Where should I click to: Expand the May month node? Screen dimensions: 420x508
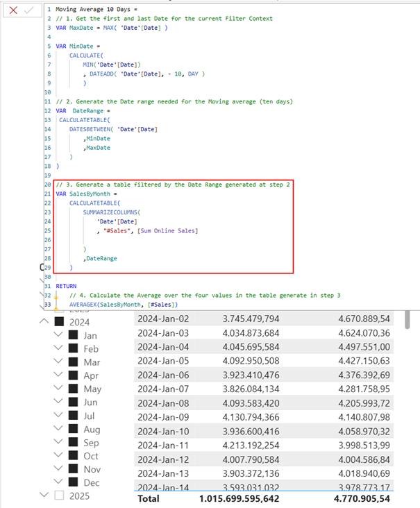tap(58, 388)
